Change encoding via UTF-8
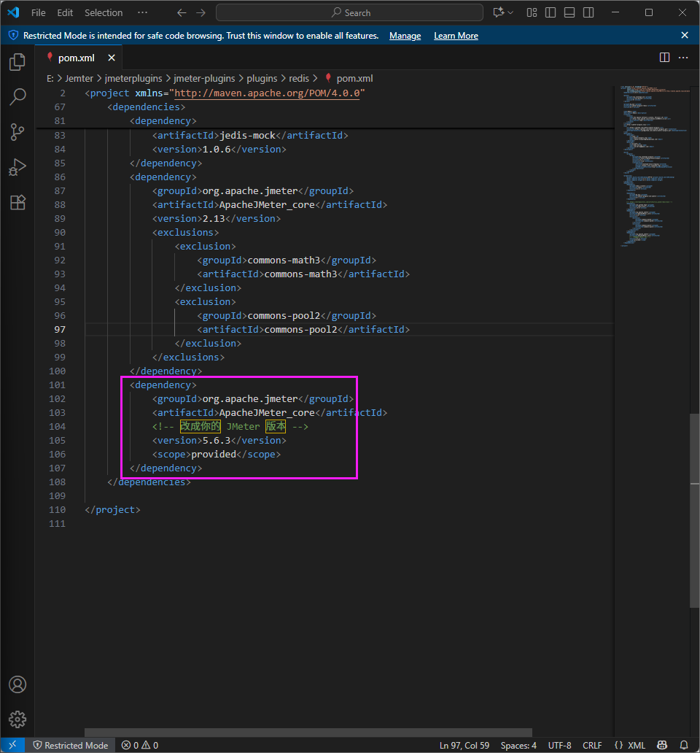 [x=559, y=745]
